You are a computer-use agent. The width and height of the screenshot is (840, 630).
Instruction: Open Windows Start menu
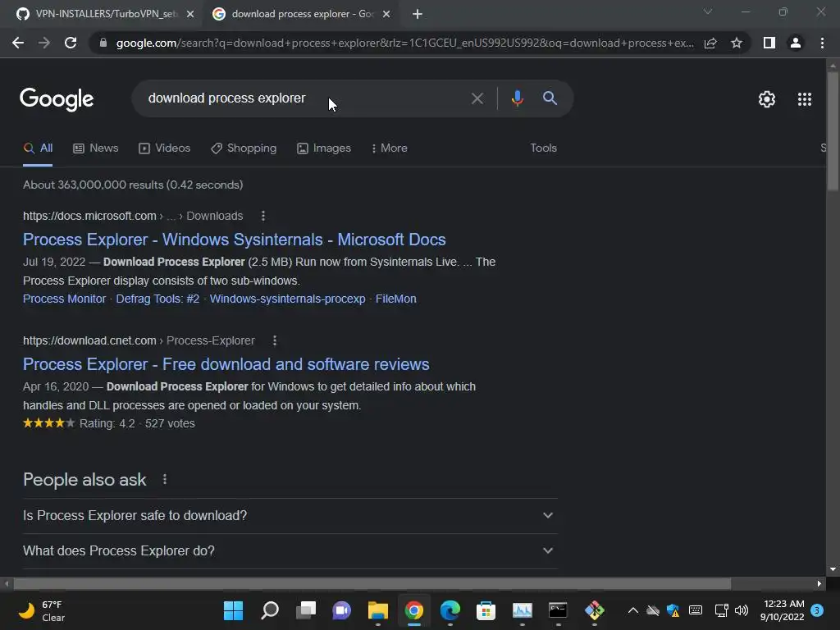233,610
